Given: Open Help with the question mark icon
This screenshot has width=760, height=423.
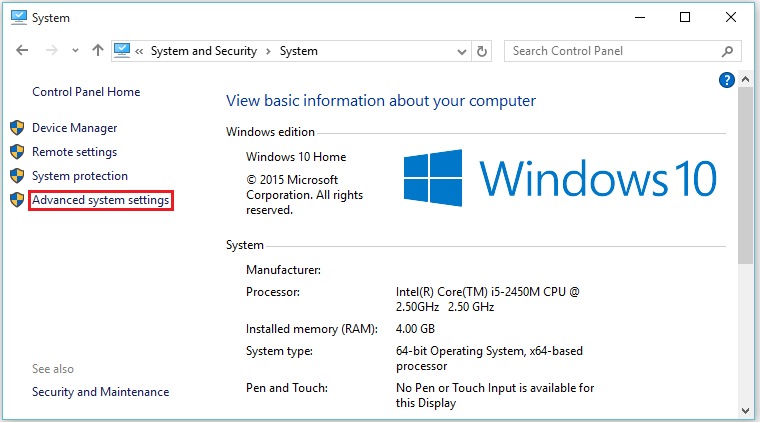Looking at the screenshot, I should click(x=727, y=80).
